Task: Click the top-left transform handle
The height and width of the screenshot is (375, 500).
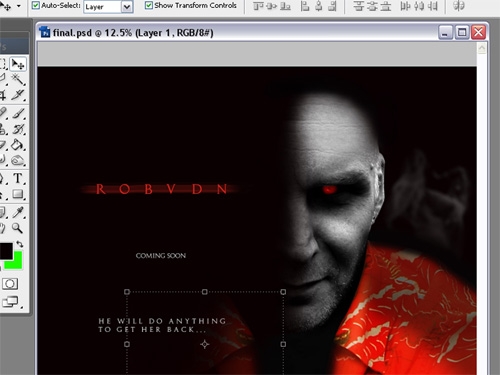Action: [127, 292]
